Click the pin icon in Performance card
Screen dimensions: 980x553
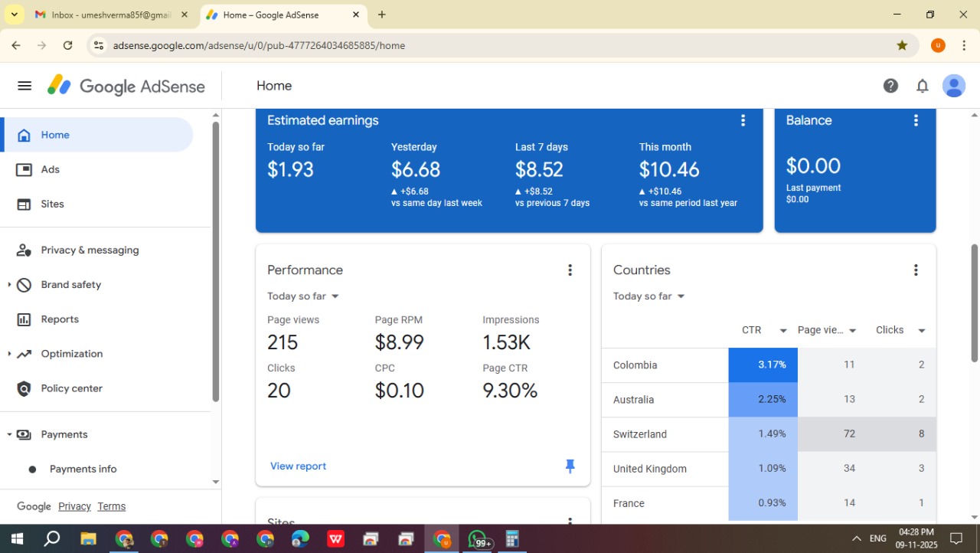pos(570,466)
